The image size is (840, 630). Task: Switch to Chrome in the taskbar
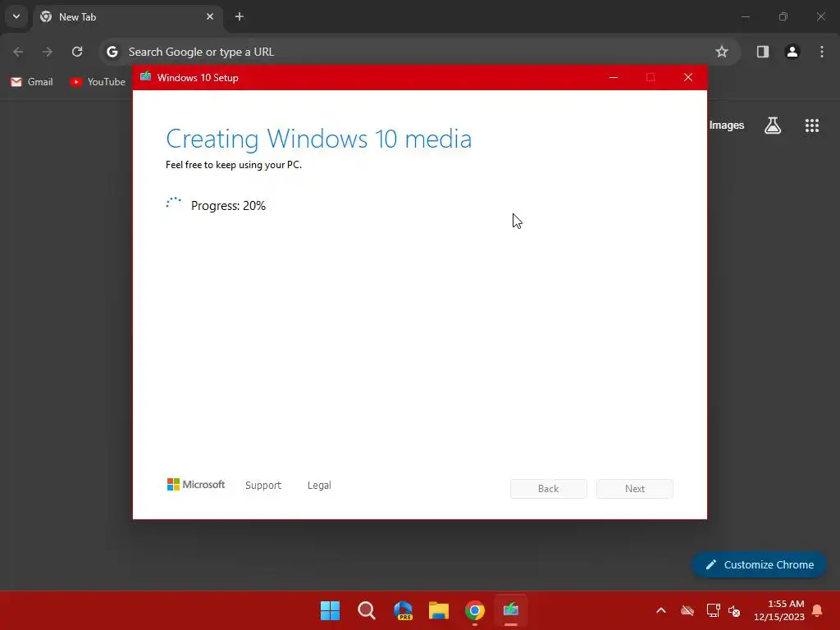[475, 610]
